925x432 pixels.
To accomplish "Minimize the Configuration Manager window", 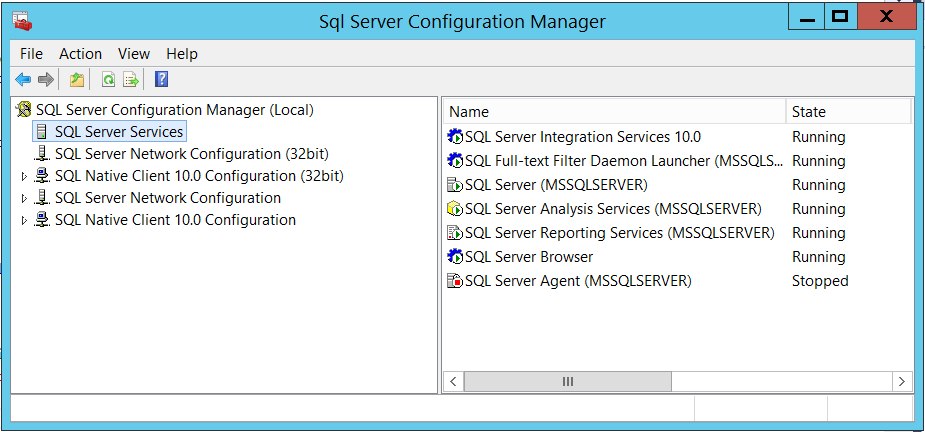I will 806,17.
